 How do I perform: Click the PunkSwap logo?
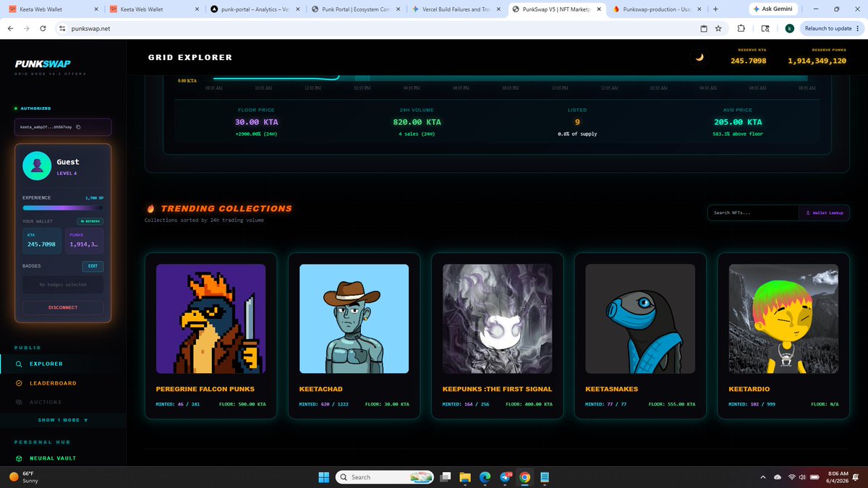coord(42,64)
